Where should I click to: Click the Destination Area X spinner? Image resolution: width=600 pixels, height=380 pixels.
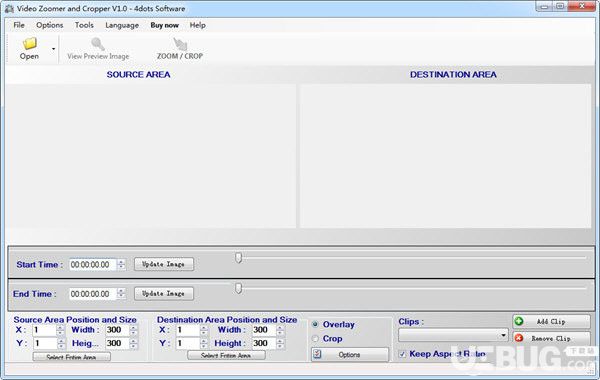tap(204, 330)
